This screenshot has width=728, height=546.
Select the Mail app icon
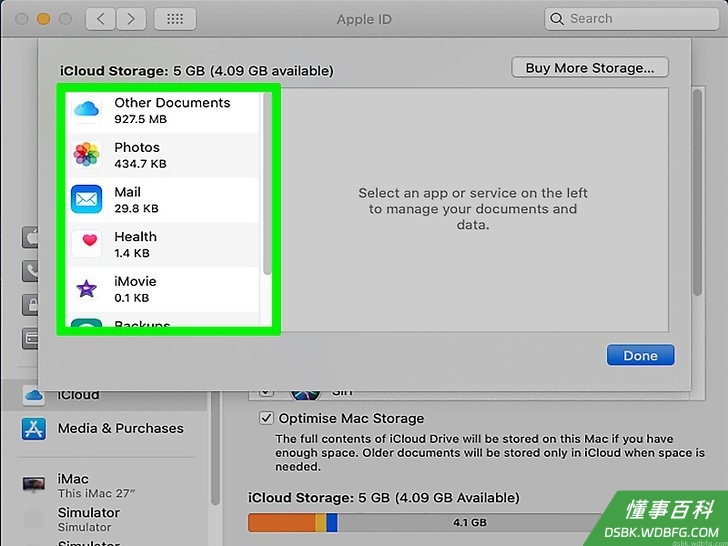[86, 199]
